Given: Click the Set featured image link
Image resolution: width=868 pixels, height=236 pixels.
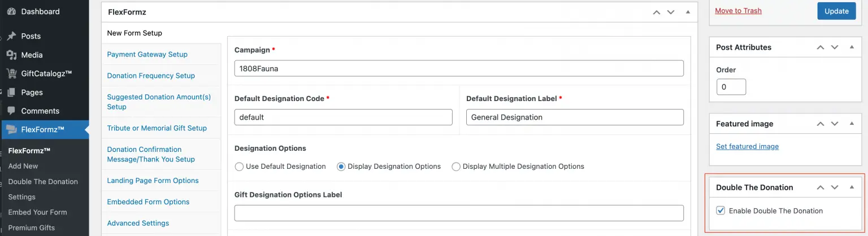Looking at the screenshot, I should (x=747, y=146).
